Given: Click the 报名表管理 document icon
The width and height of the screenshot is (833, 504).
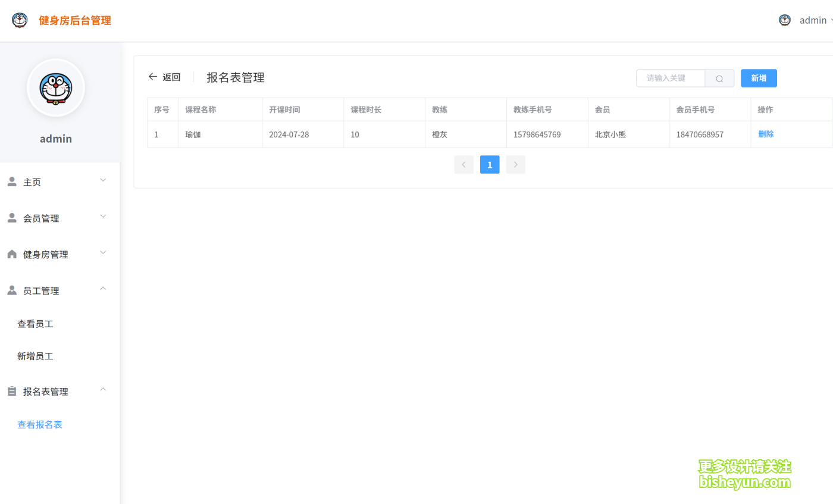Looking at the screenshot, I should [11, 390].
